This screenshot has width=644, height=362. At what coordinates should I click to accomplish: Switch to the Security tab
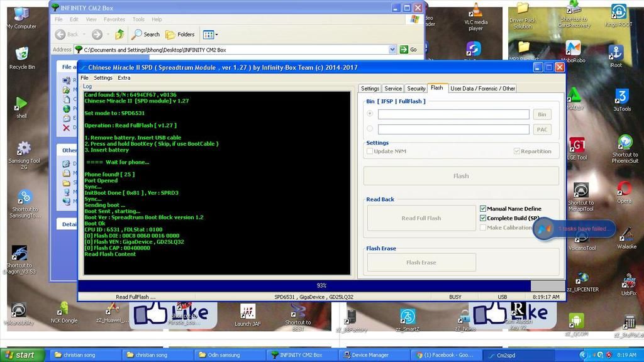coord(416,89)
